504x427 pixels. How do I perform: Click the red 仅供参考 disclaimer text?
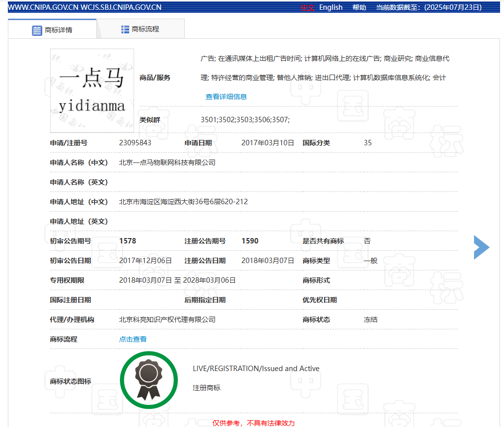253,423
